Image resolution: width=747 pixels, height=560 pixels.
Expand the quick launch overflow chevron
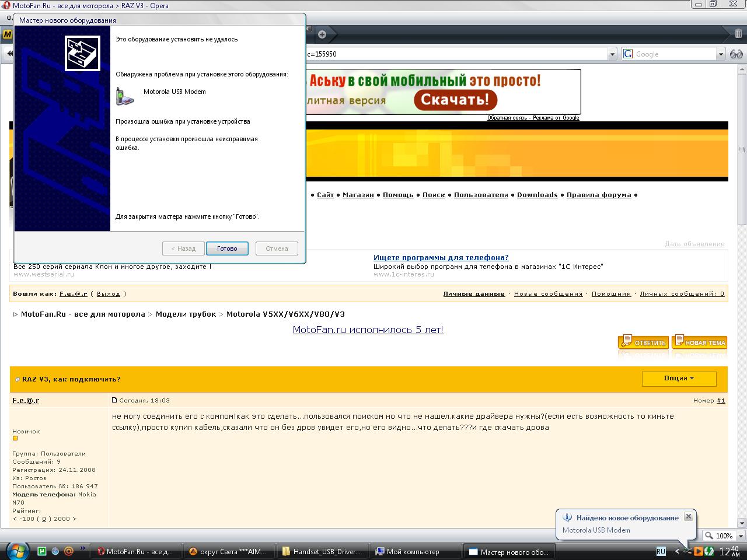click(83, 548)
